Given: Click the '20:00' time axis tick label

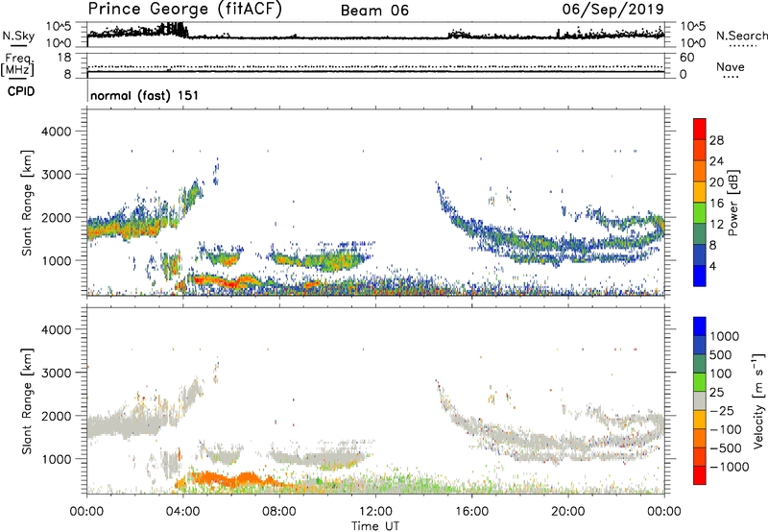Looking at the screenshot, I should (567, 512).
